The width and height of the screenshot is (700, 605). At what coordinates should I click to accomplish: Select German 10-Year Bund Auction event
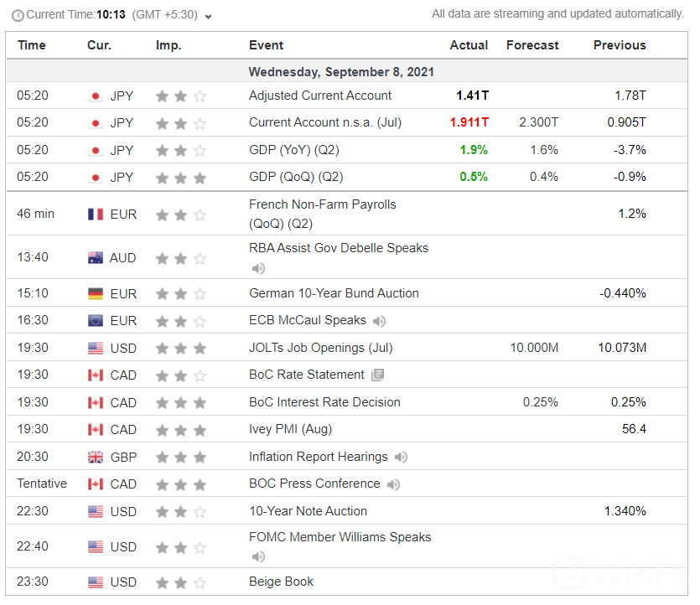coord(334,293)
